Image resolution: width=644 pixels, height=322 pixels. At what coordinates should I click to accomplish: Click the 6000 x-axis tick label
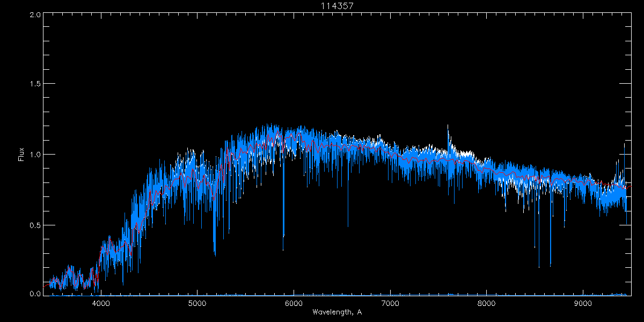(x=294, y=303)
